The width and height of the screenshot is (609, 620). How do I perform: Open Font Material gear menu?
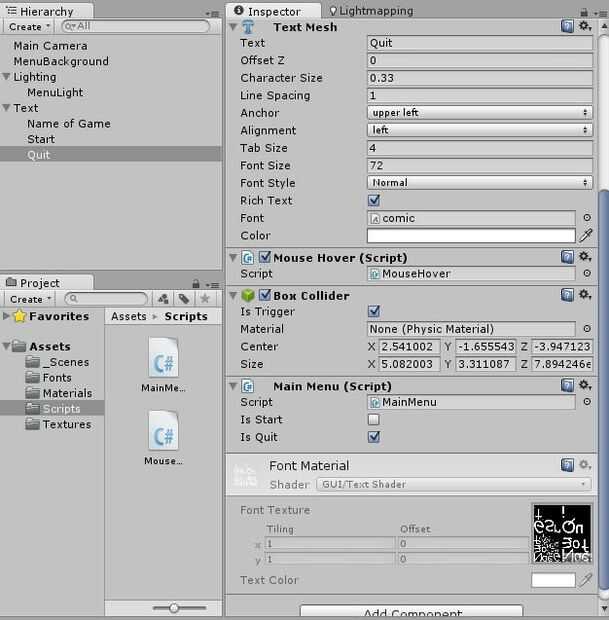tap(585, 465)
